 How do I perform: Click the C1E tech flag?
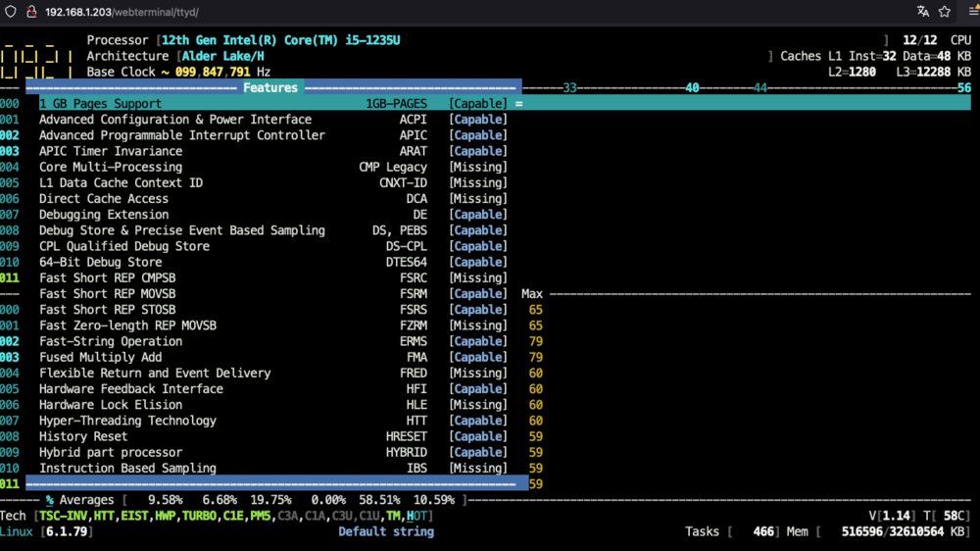(233, 516)
